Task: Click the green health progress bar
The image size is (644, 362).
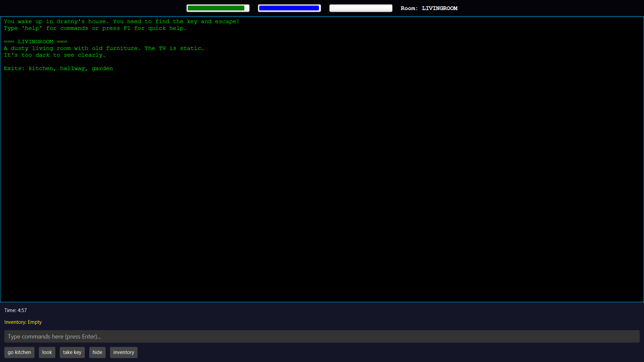Action: (x=218, y=8)
